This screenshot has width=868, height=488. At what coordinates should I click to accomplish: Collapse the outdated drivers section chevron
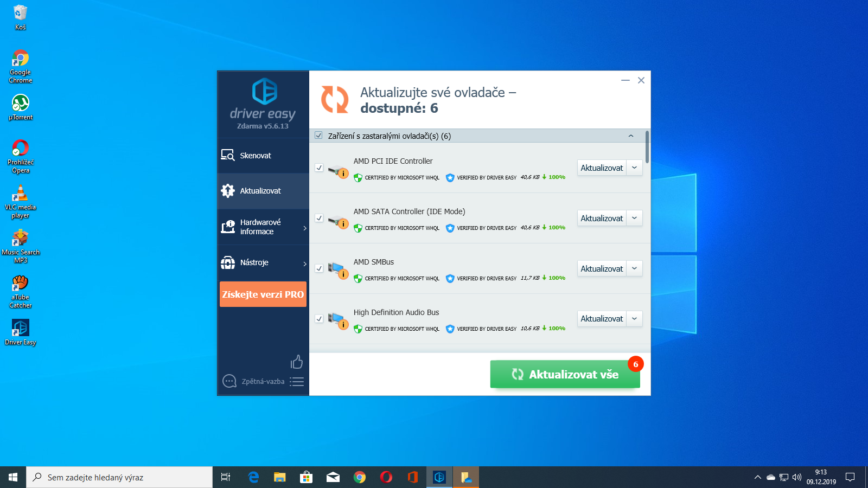631,136
